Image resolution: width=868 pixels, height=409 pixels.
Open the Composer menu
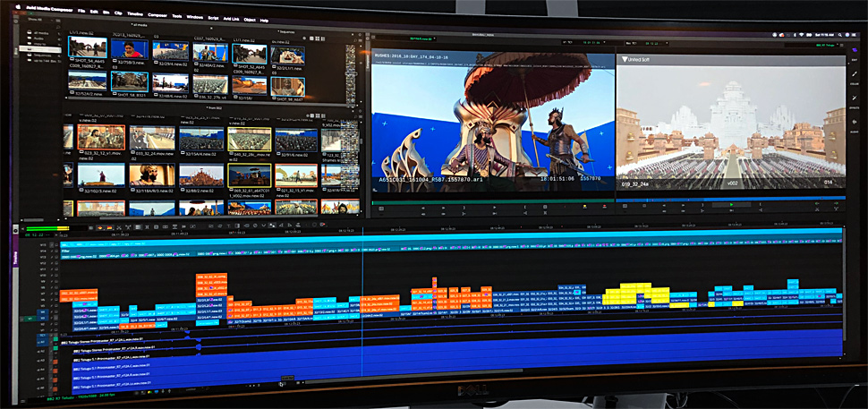tap(157, 15)
